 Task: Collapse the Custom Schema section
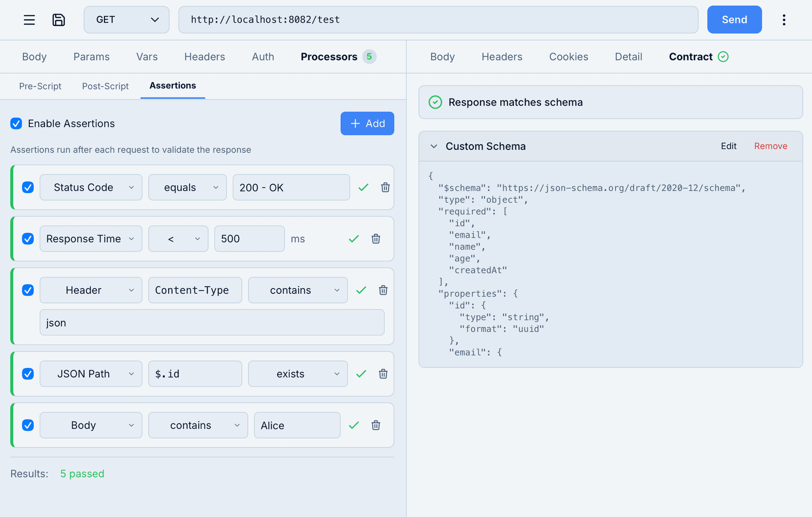point(434,146)
